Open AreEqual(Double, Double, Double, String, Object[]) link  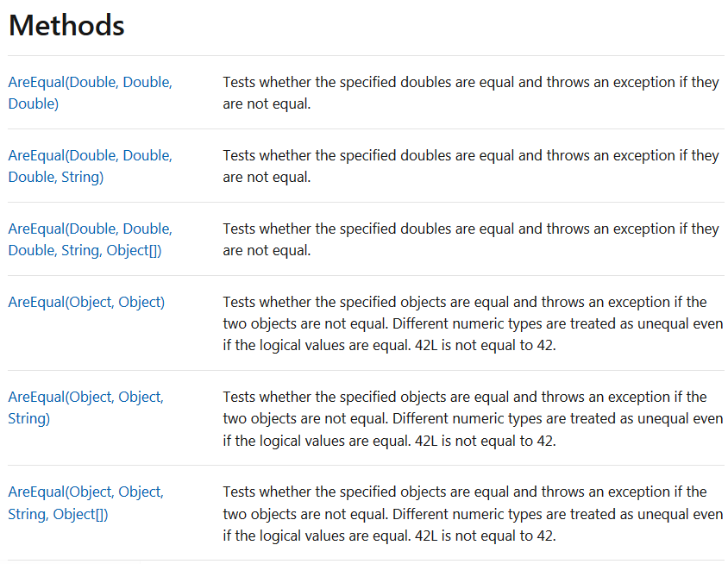coord(90,240)
